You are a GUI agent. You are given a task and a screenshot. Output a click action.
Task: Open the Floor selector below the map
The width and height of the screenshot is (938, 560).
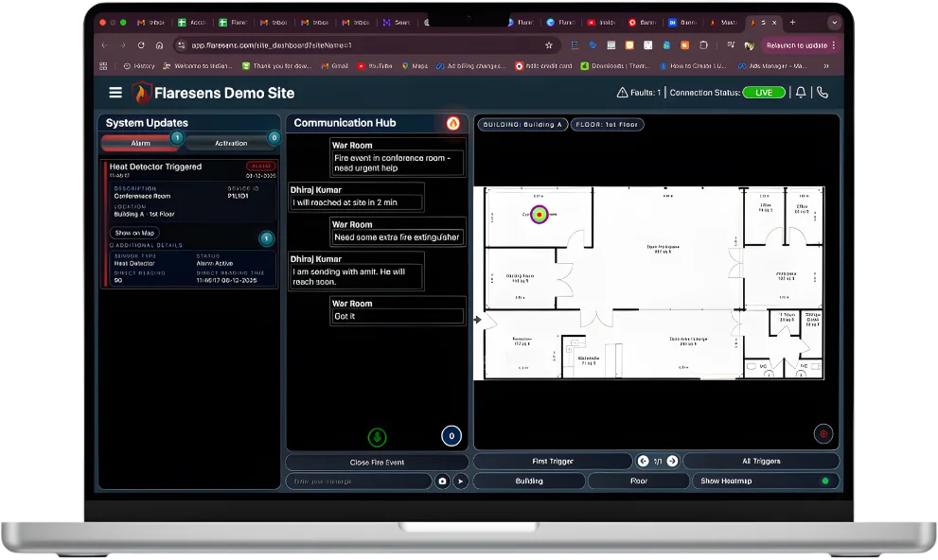tap(639, 481)
